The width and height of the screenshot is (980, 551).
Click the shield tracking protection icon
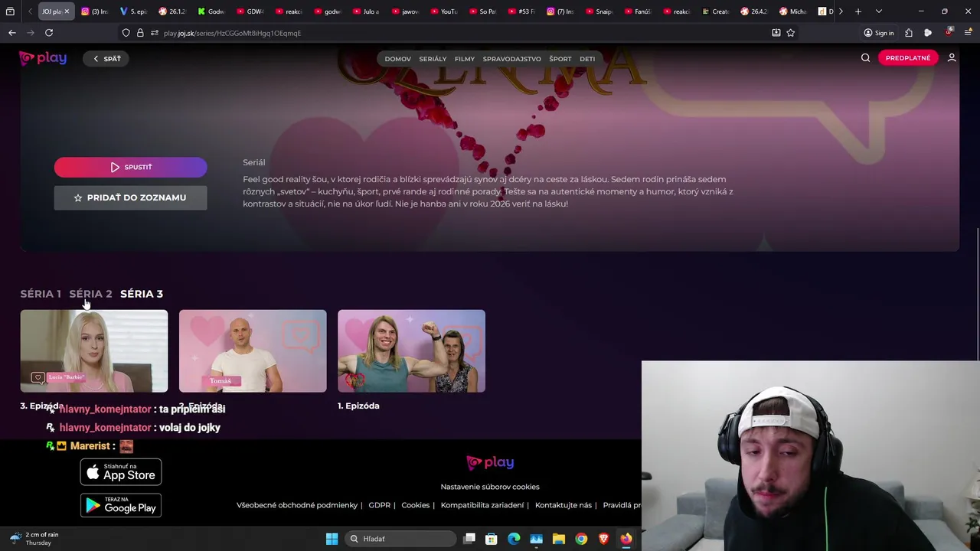tap(126, 33)
